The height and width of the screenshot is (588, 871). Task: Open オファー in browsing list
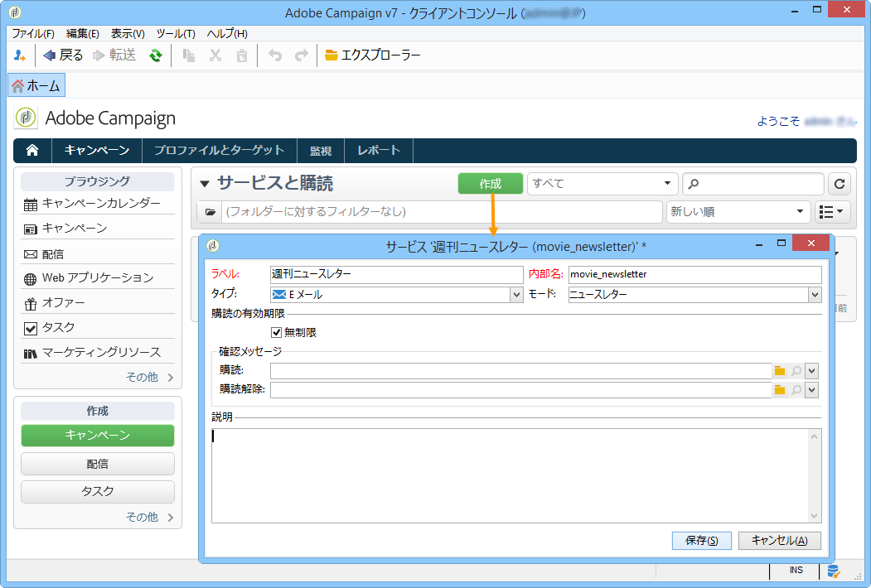98,303
